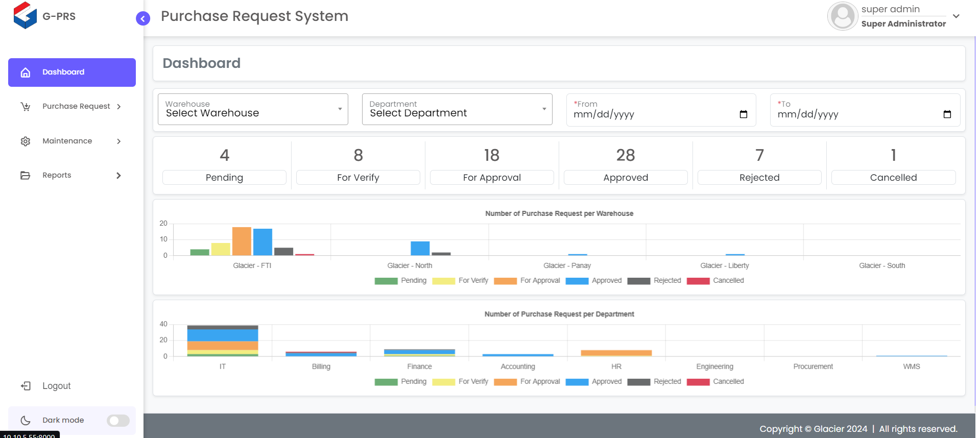Toggle Rejected legend swatch in Department chart
Image resolution: width=980 pixels, height=438 pixels.
click(639, 382)
